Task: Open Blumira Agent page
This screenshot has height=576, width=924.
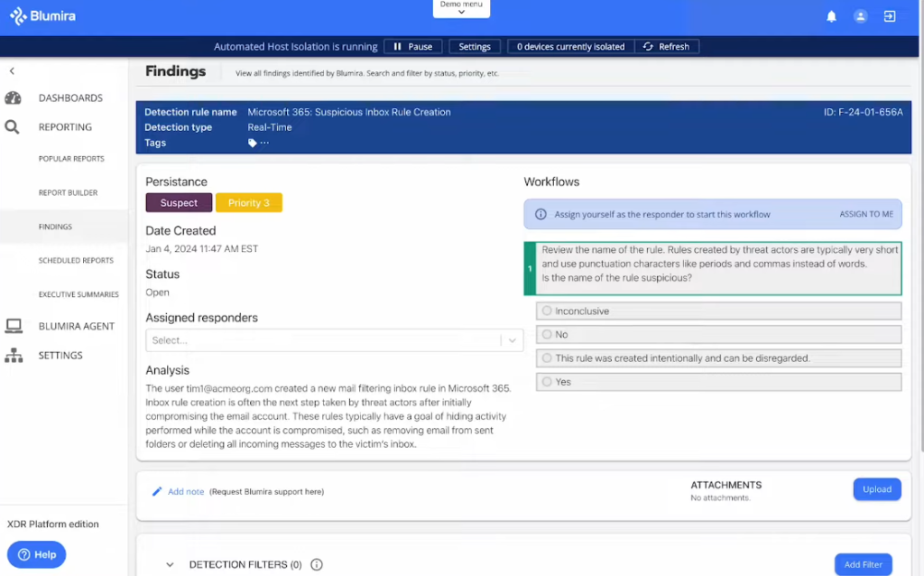Action: (77, 326)
